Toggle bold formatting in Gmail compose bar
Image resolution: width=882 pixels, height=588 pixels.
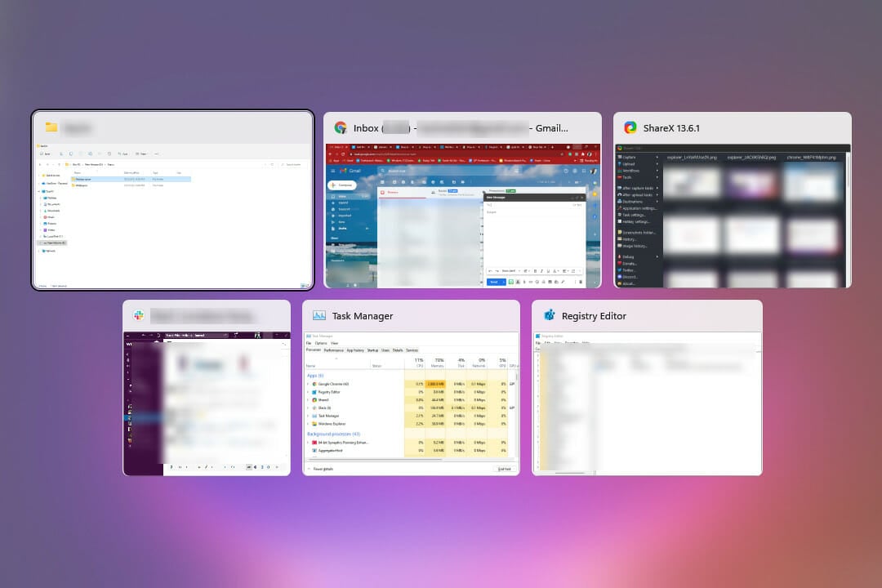pos(535,271)
